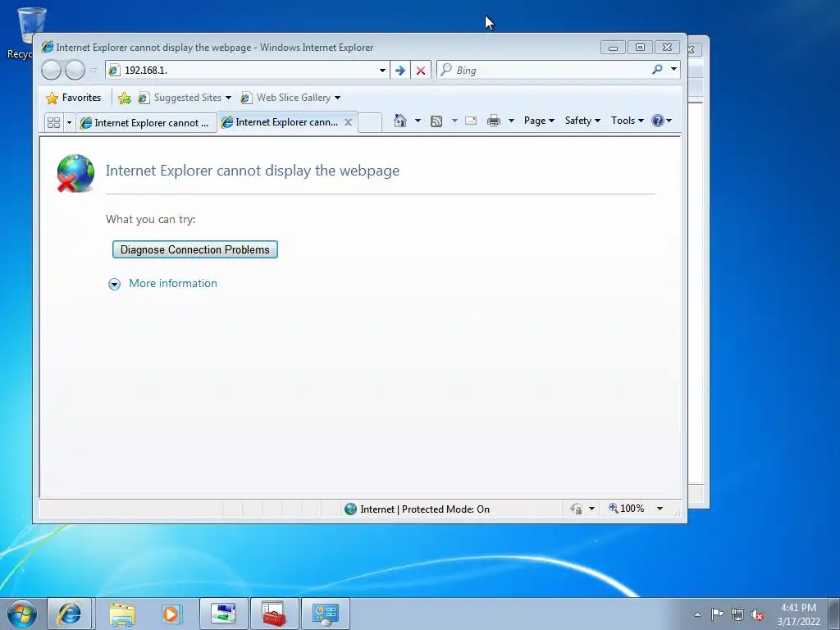The image size is (840, 630).
Task: Click the red Stop loading button
Action: [421, 71]
